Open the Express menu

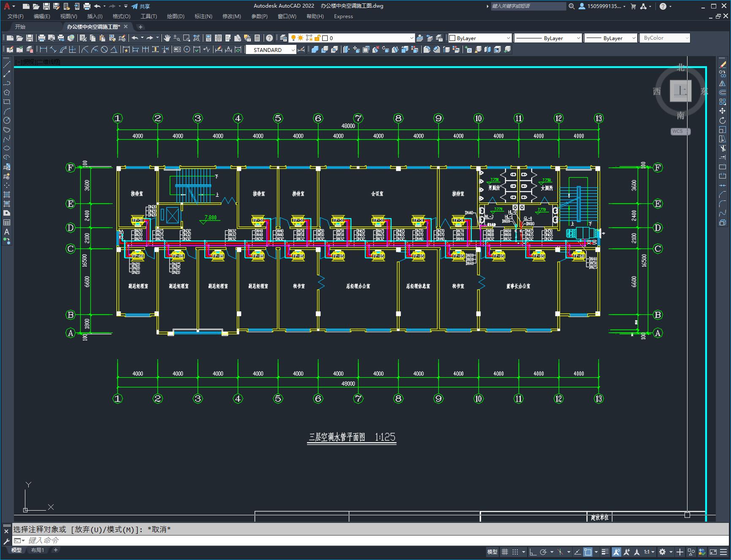click(x=343, y=16)
